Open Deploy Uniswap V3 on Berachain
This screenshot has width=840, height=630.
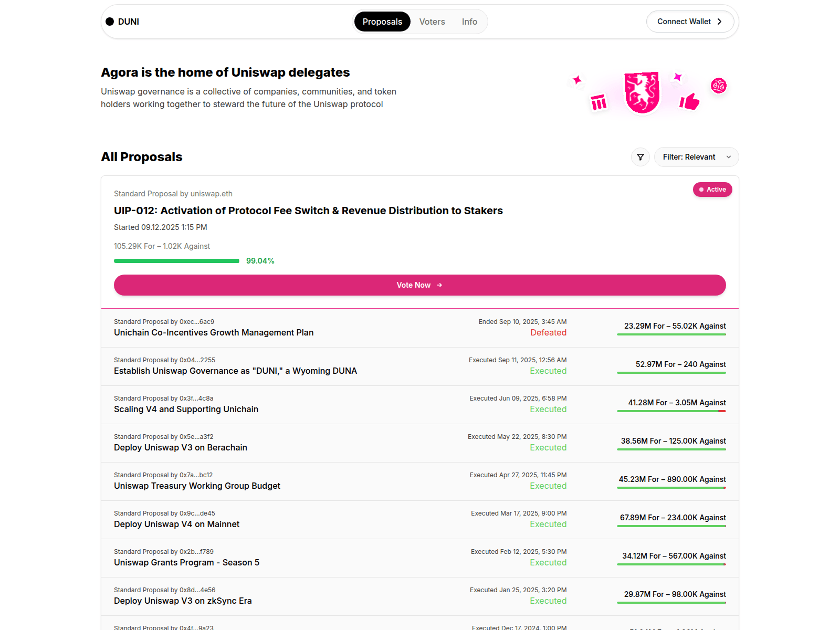click(x=181, y=448)
